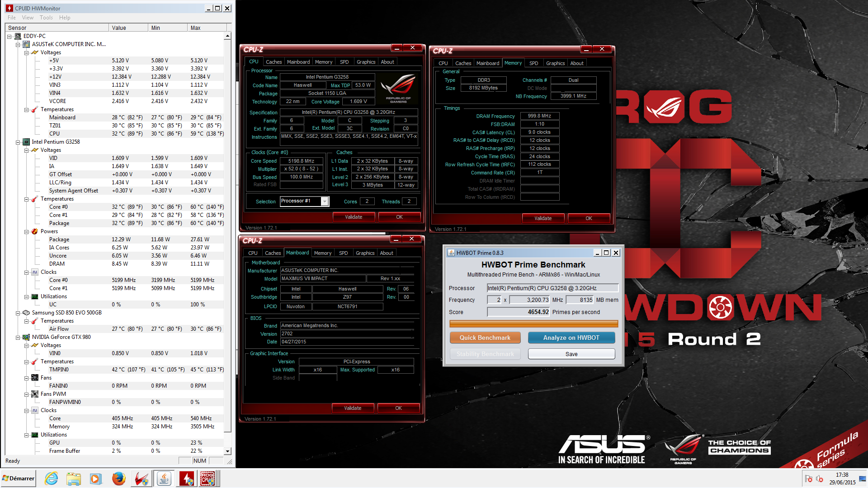Select the VCORE voltage row
The width and height of the screenshot is (868, 488).
point(114,101)
